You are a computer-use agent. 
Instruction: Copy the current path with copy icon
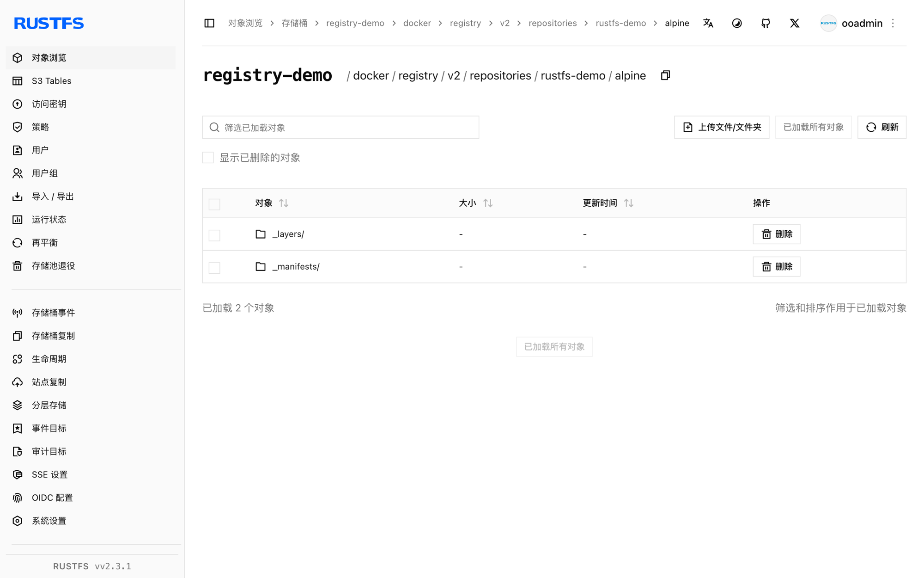tap(665, 75)
